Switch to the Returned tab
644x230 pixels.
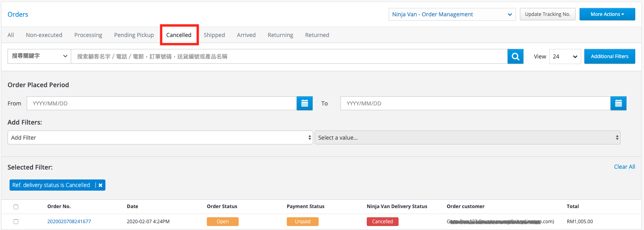click(317, 35)
